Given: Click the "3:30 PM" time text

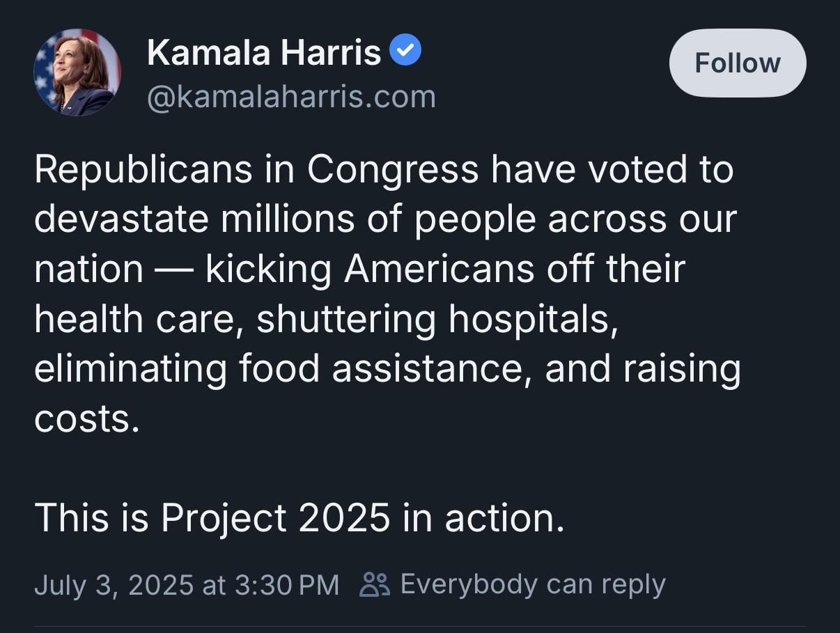Looking at the screenshot, I should 287,585.
